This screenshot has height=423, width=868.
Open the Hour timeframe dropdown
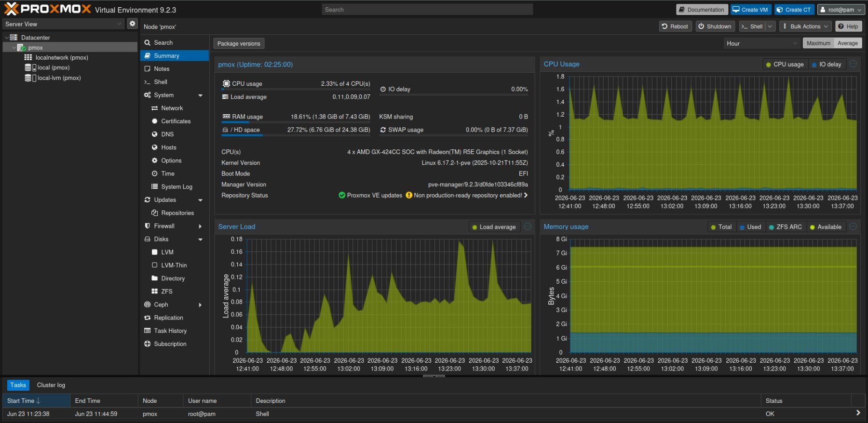762,43
